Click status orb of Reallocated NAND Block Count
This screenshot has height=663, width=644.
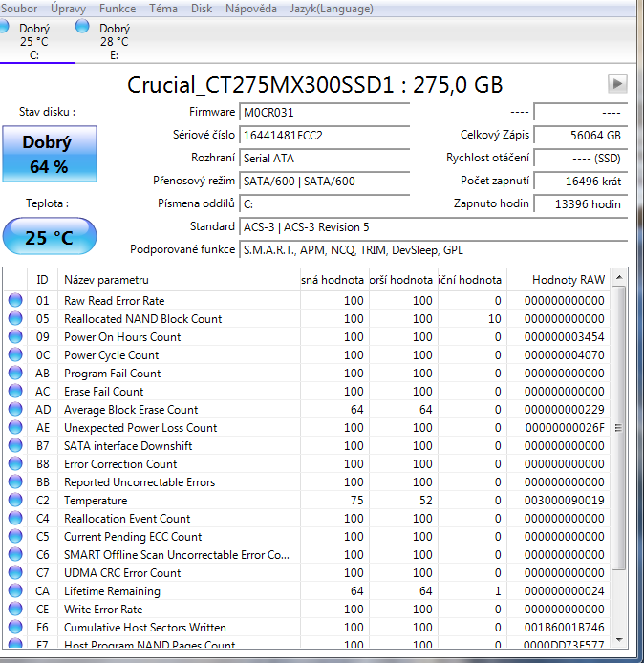(x=15, y=318)
